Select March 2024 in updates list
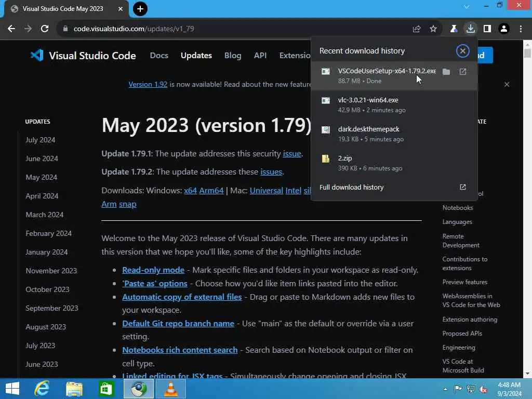532x399 pixels. 45,215
